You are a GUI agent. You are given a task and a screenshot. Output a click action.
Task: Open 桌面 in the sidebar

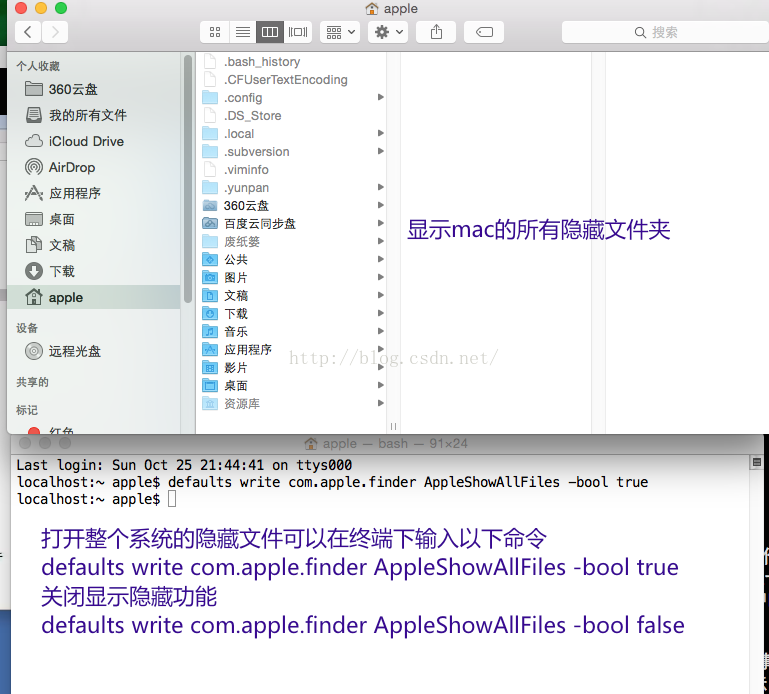(x=93, y=219)
